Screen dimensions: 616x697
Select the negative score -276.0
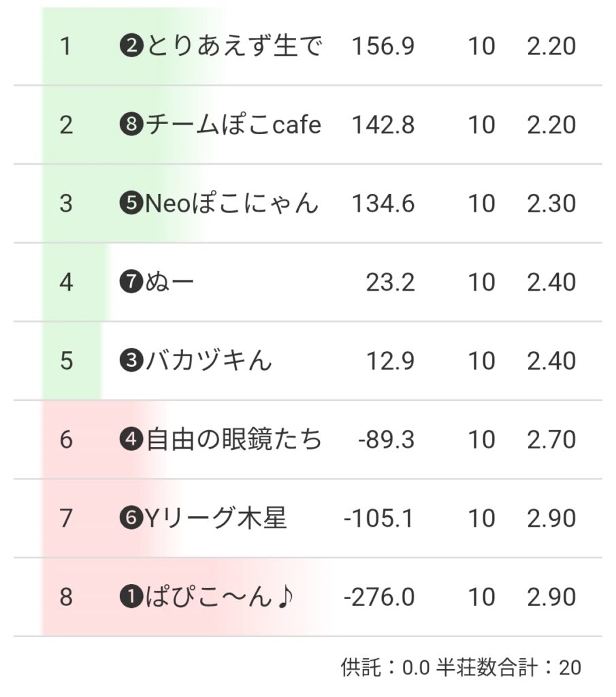tap(379, 597)
